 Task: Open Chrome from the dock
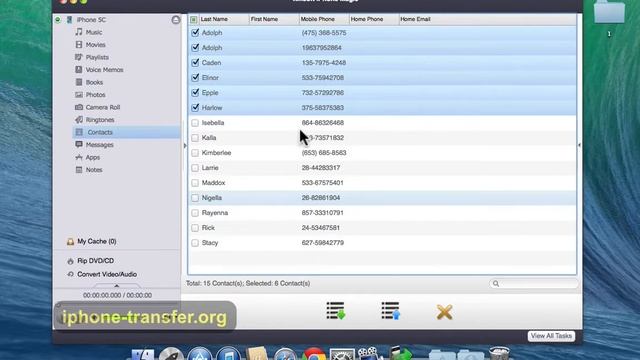(x=313, y=354)
